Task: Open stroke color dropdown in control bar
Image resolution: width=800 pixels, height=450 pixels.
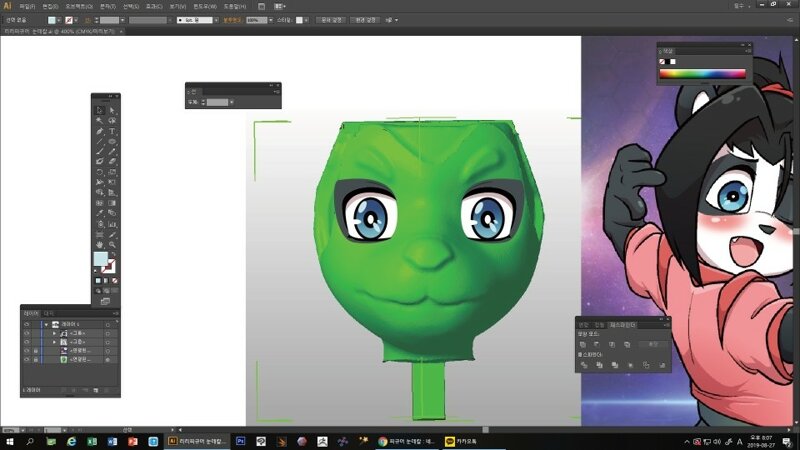Action: [76, 20]
